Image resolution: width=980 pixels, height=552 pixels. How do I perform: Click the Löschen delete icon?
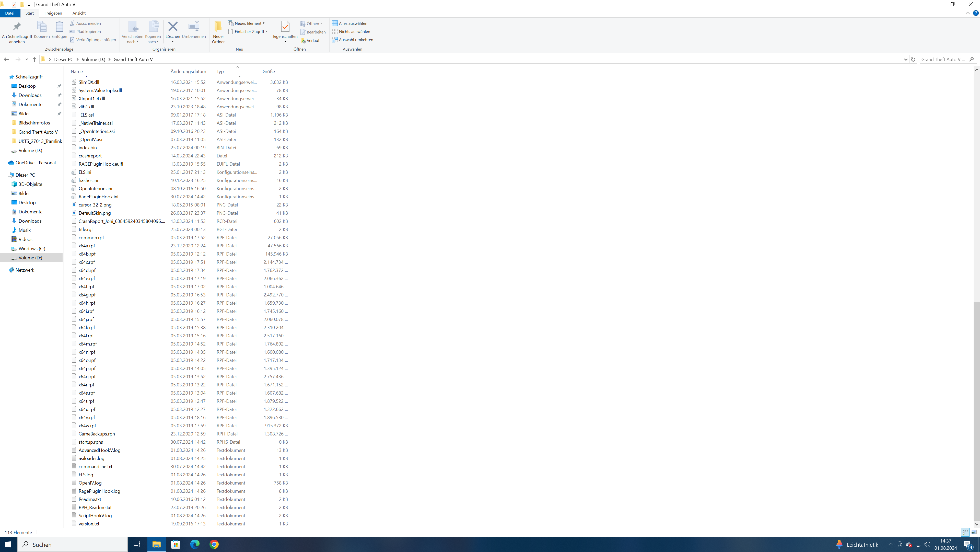tap(173, 27)
